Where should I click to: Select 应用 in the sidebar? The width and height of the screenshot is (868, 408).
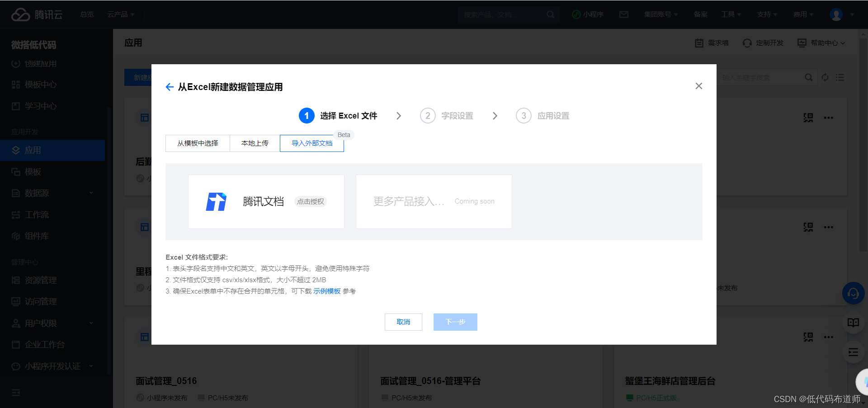(x=52, y=150)
